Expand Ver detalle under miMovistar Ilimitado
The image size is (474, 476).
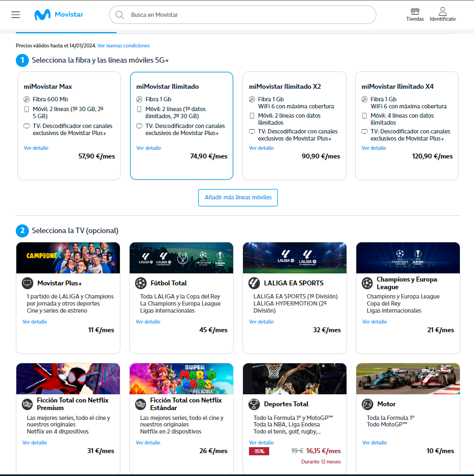click(x=149, y=148)
